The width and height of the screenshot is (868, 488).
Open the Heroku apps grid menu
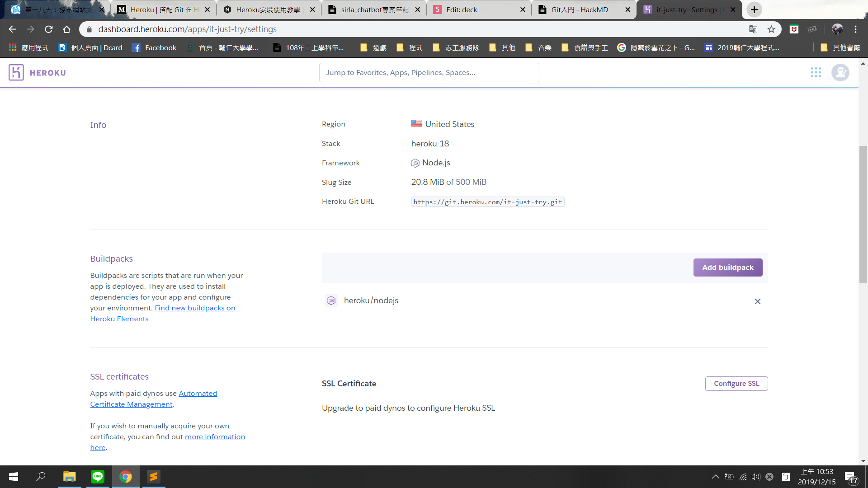[x=816, y=73]
